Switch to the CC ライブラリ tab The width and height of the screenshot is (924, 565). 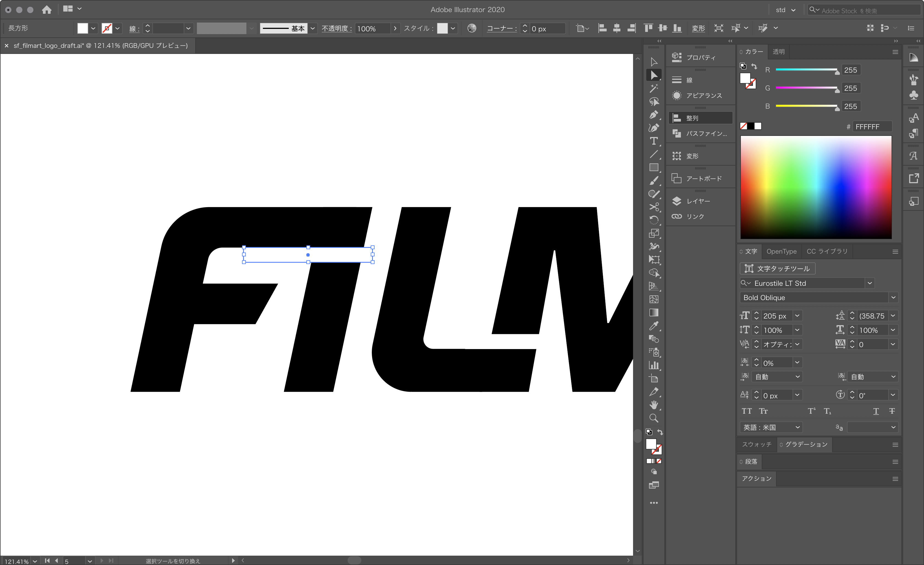(827, 251)
